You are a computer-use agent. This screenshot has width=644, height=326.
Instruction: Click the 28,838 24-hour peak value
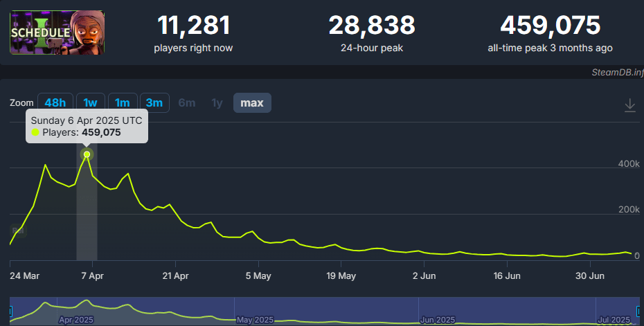click(x=372, y=26)
